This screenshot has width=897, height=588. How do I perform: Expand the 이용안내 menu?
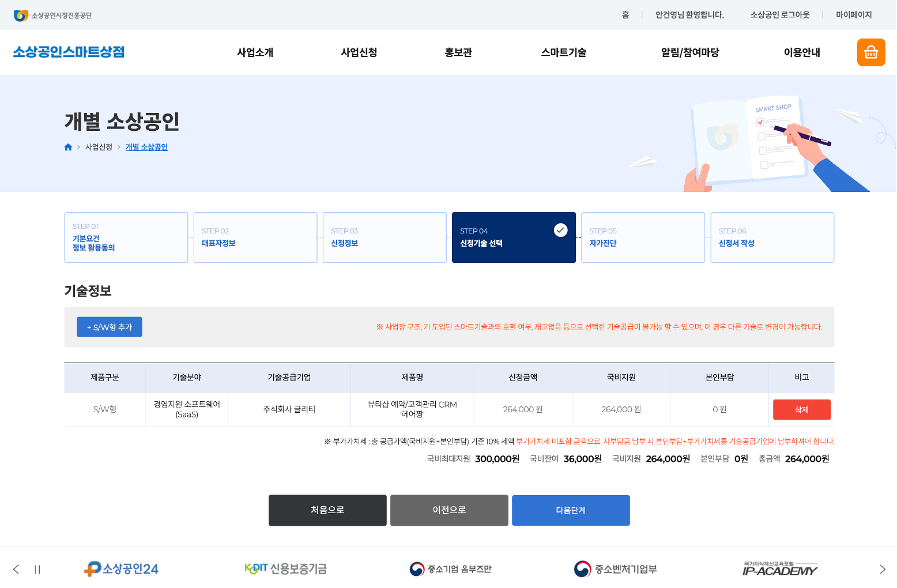(801, 52)
